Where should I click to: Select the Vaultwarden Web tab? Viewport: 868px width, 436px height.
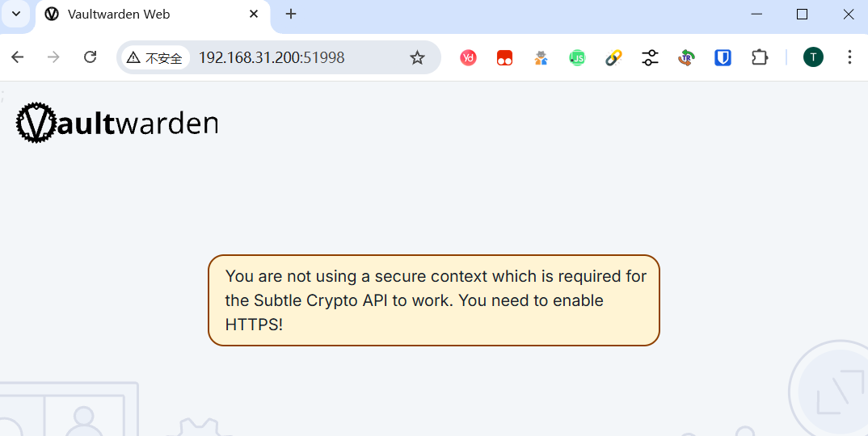coord(137,15)
